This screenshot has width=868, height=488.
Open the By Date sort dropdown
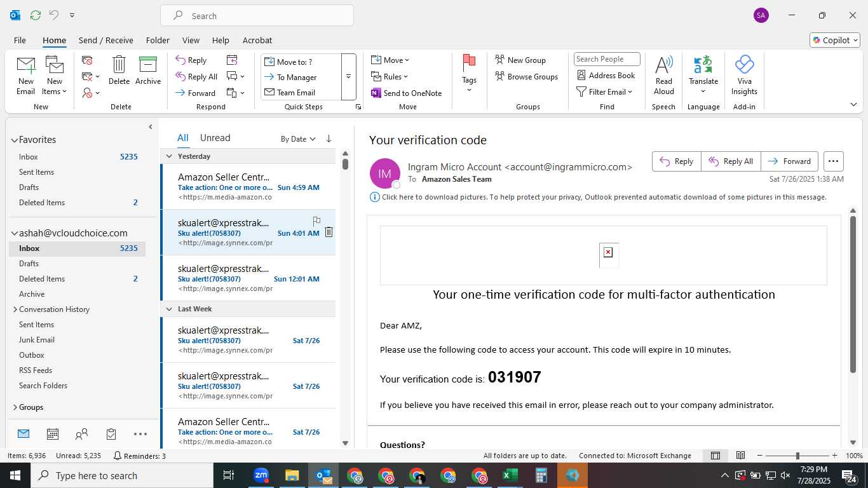[x=298, y=139]
